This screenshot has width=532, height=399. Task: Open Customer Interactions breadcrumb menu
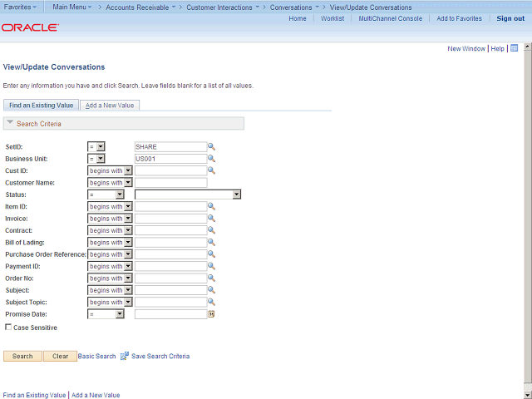click(x=223, y=7)
